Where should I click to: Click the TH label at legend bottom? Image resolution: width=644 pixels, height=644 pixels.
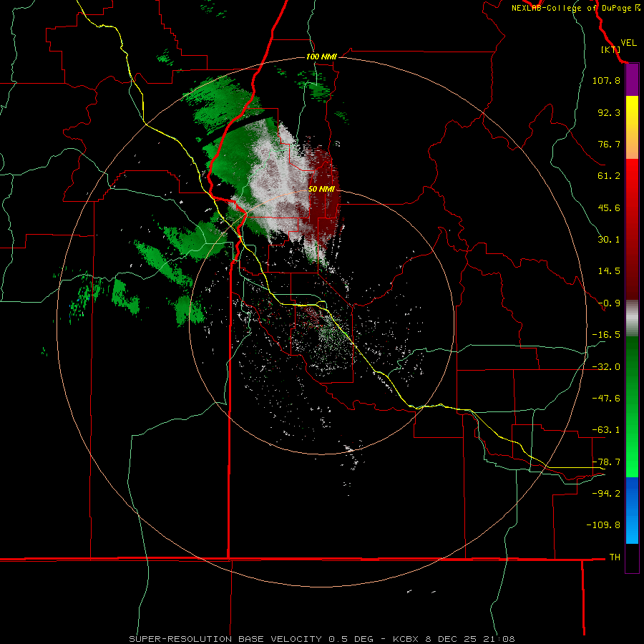pyautogui.click(x=615, y=557)
